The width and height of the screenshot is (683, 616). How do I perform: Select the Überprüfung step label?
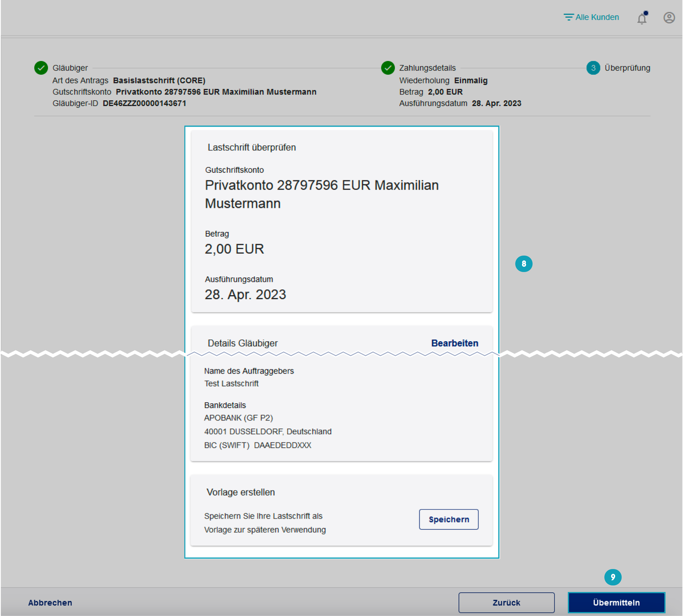click(x=627, y=68)
